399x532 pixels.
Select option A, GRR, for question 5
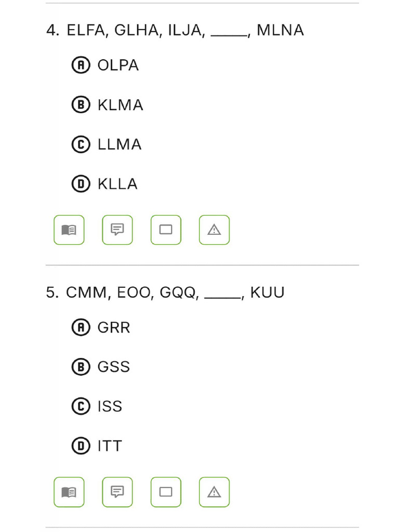pyautogui.click(x=81, y=327)
